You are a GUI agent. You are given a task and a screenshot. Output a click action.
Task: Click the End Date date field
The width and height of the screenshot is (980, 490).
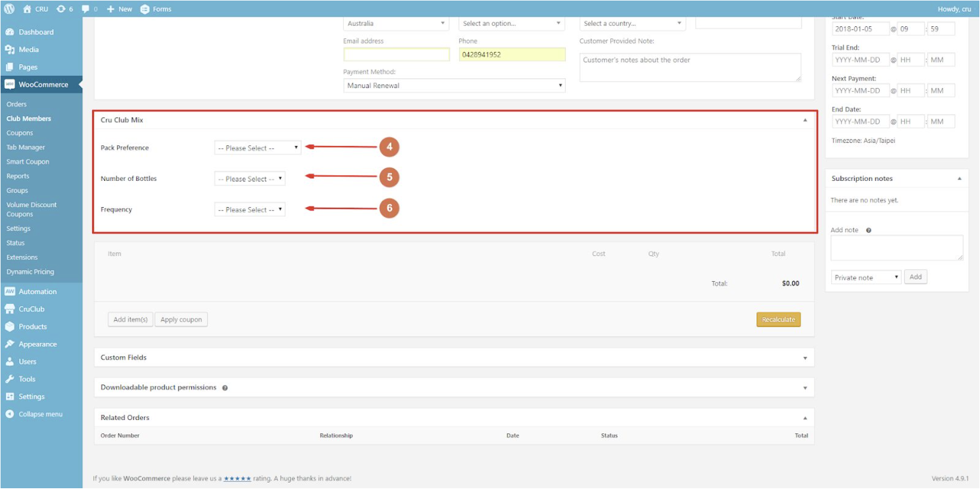[x=860, y=121]
